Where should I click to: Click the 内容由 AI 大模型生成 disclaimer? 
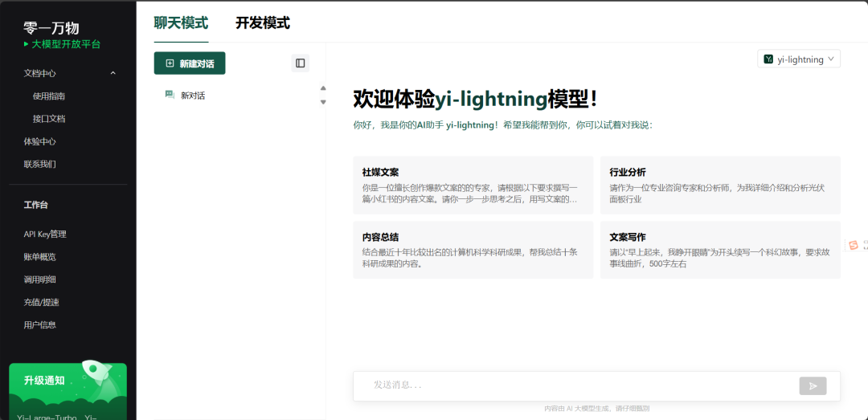pyautogui.click(x=596, y=409)
